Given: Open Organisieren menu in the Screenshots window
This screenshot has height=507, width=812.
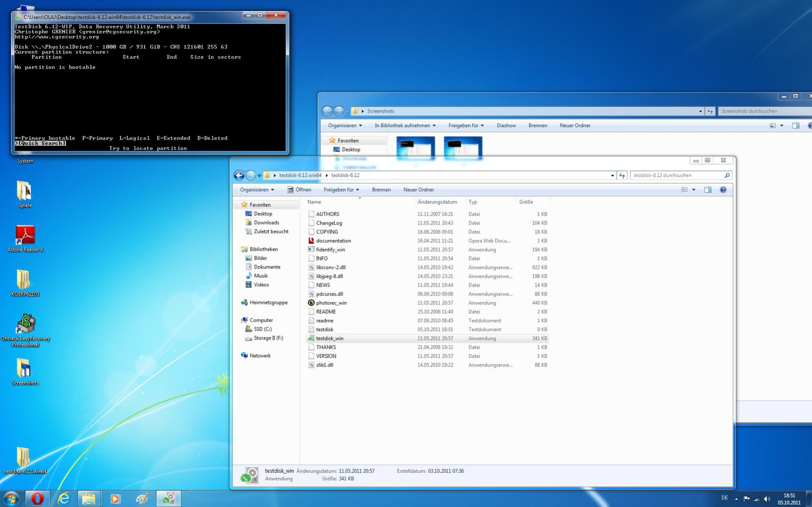Looking at the screenshot, I should pyautogui.click(x=345, y=126).
